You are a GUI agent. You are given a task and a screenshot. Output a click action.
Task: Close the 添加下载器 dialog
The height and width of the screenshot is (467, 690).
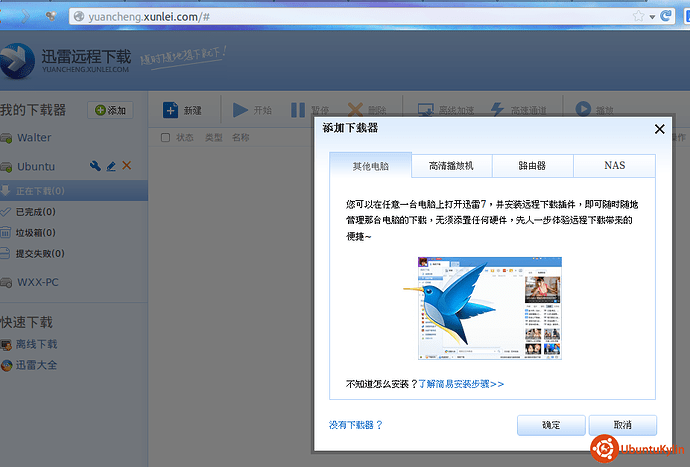tap(659, 129)
